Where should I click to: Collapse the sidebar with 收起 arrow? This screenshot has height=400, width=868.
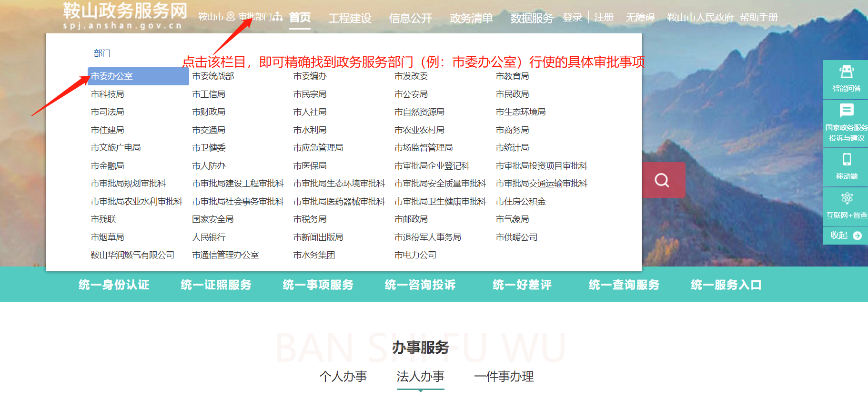(x=846, y=235)
